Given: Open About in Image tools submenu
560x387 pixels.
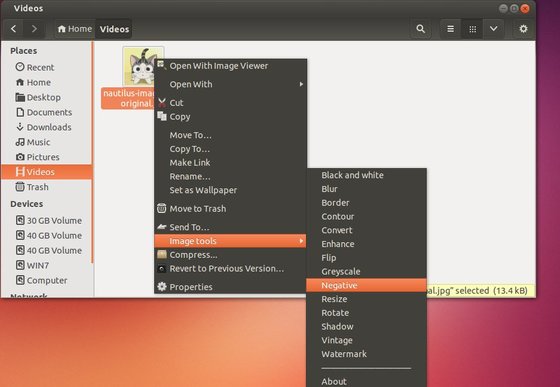Looking at the screenshot, I should tap(366, 381).
